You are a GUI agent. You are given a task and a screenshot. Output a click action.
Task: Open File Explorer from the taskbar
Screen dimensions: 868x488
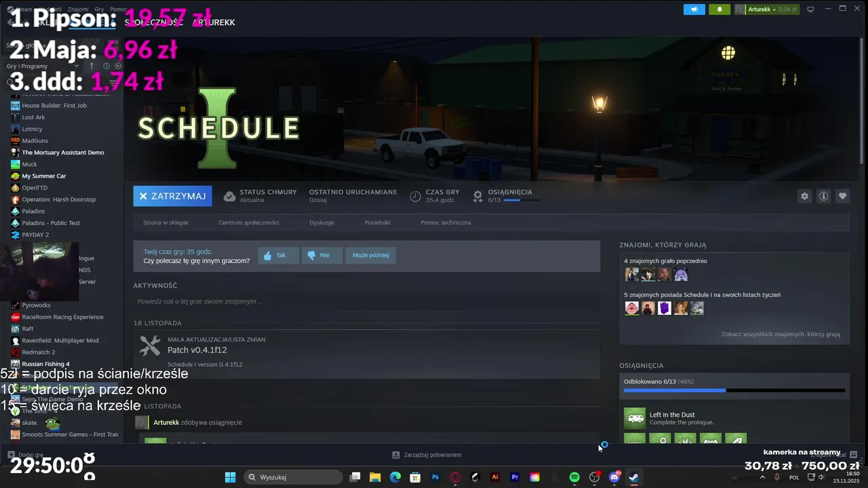[375, 477]
